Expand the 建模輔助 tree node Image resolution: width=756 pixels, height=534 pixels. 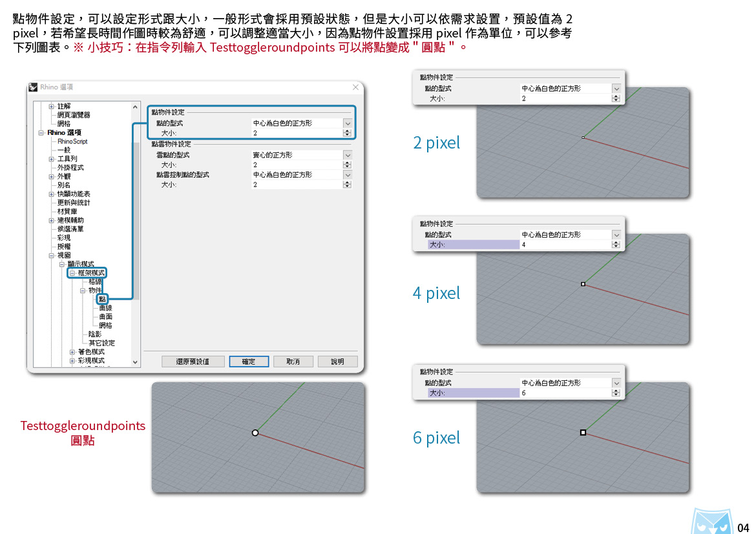(52, 220)
